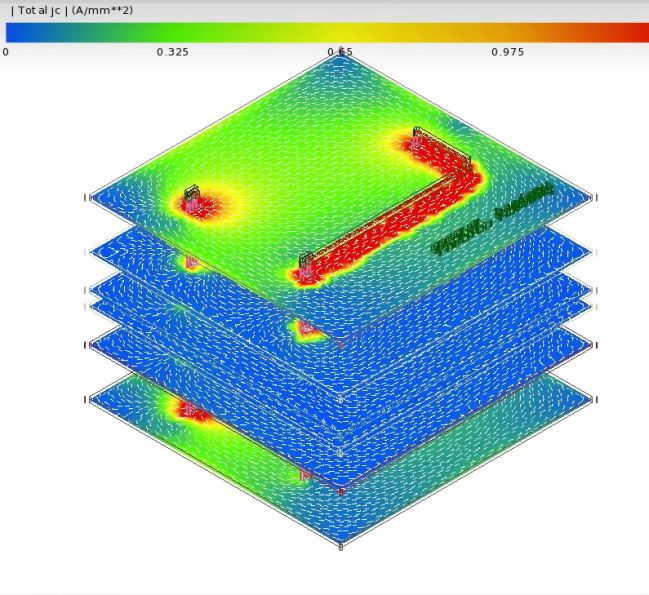Select the dark green component text on top layer
Screen dimensions: 649x595
pos(493,218)
